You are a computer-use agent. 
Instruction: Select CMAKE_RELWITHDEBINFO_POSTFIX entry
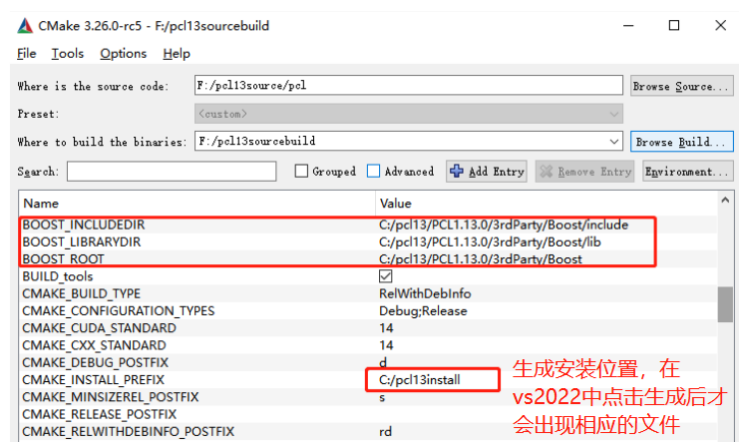pos(128,432)
